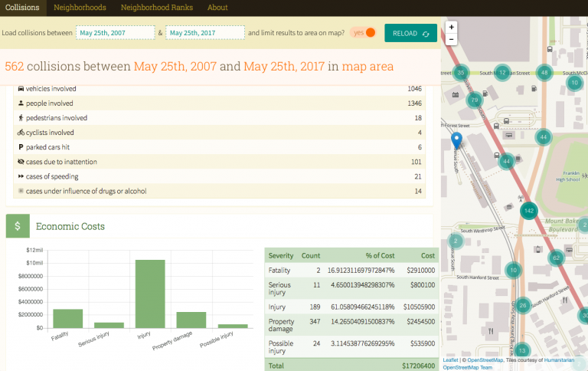Click the map zoom in plus button
588x371 pixels.
pos(452,27)
